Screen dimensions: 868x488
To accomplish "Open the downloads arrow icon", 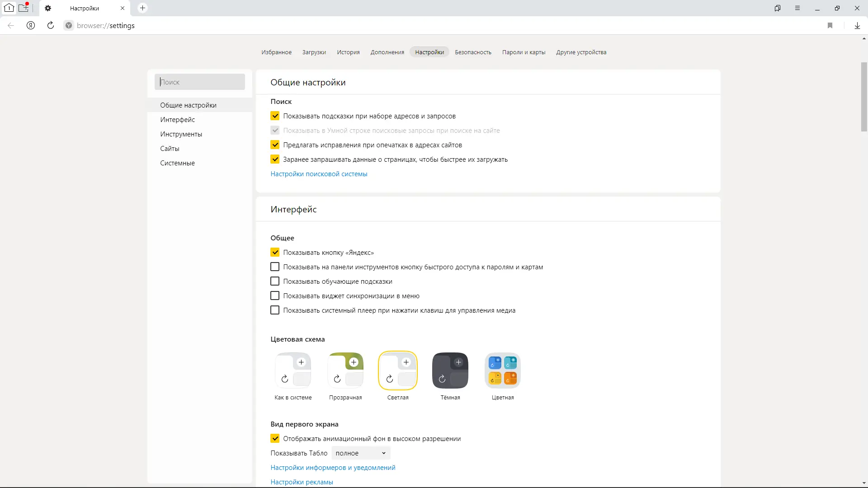I will [857, 26].
